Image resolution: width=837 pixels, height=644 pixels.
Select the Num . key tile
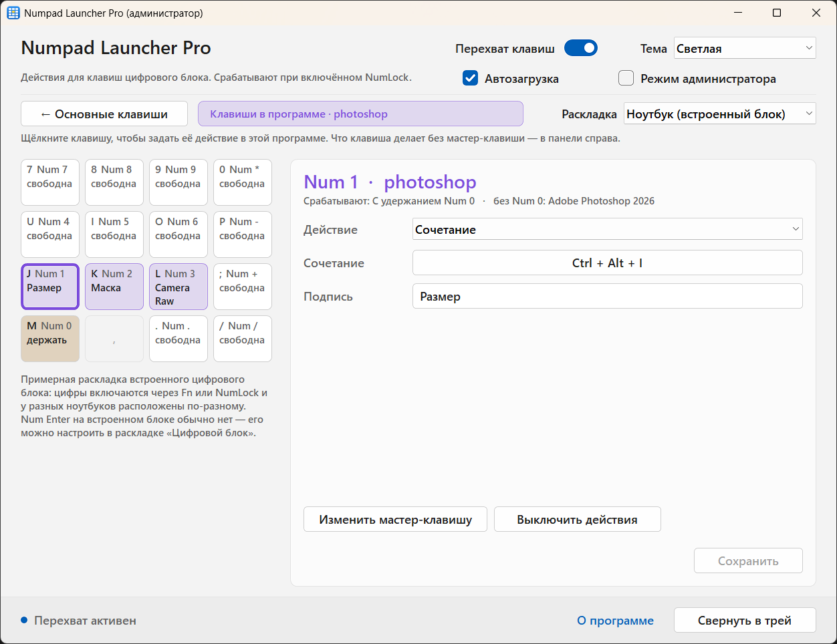tap(178, 339)
